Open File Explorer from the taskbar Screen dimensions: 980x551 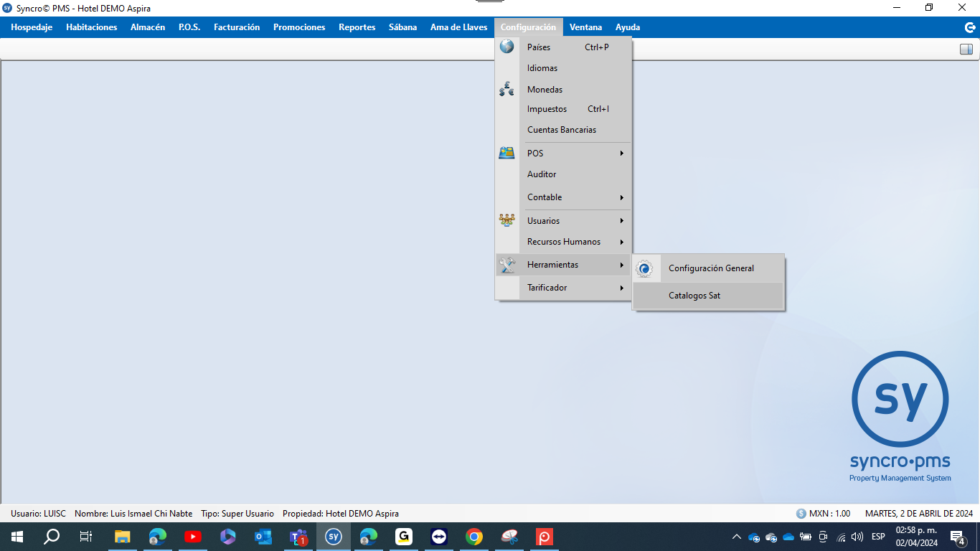point(123,537)
